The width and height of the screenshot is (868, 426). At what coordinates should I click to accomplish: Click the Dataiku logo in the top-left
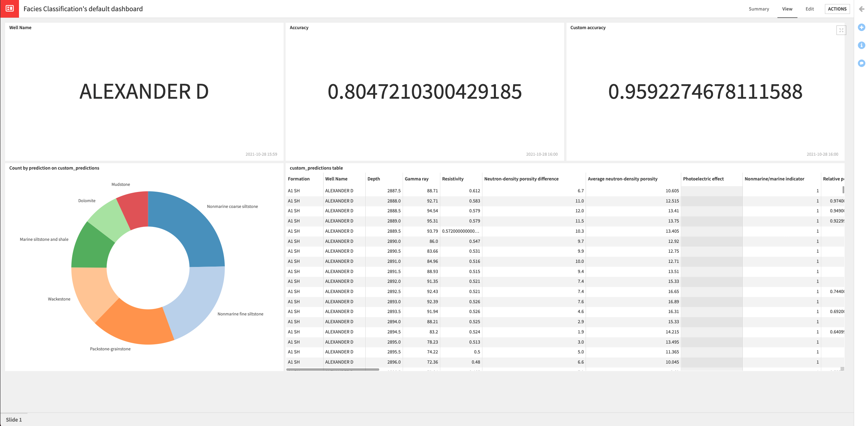(x=9, y=9)
